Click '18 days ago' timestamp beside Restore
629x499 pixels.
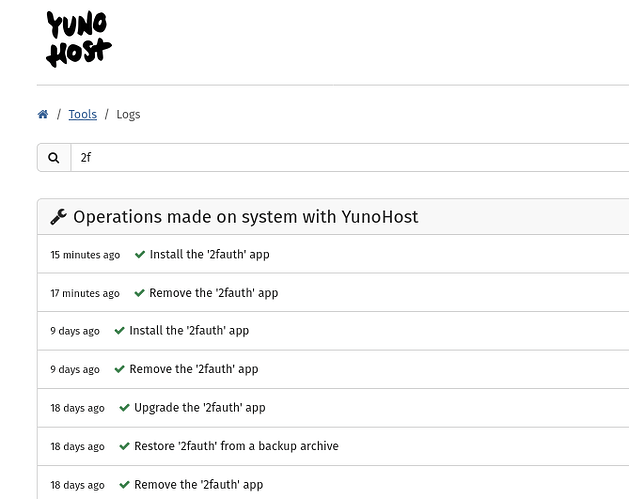[77, 446]
